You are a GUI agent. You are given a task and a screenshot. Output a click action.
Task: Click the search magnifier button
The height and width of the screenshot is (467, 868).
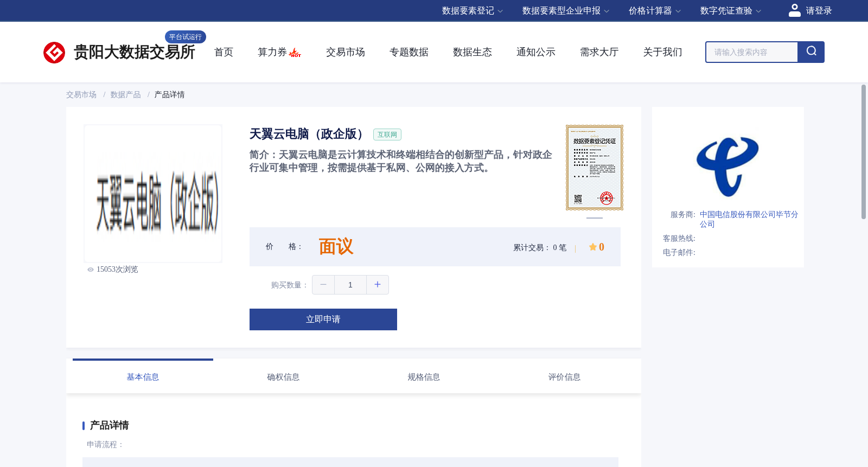tap(811, 52)
